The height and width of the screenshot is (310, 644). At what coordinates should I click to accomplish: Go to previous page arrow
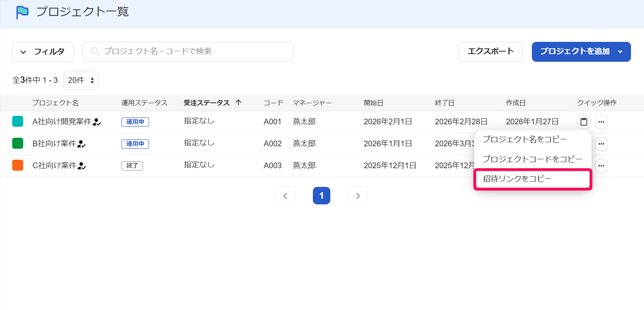[x=285, y=196]
